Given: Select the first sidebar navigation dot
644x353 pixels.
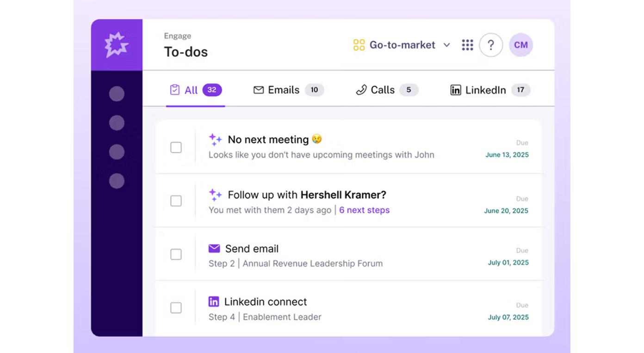Looking at the screenshot, I should pos(117,94).
